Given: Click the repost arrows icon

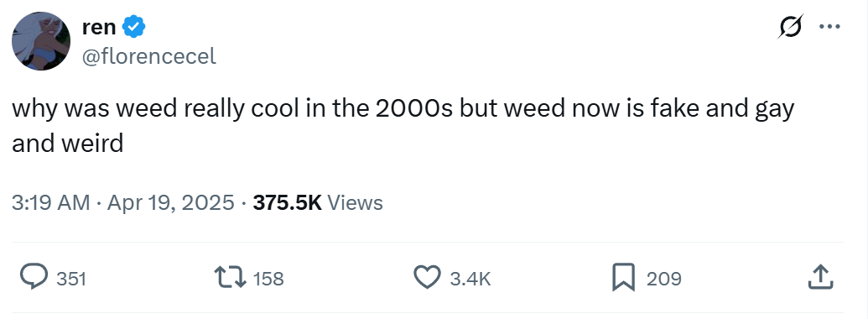Looking at the screenshot, I should pos(231,278).
